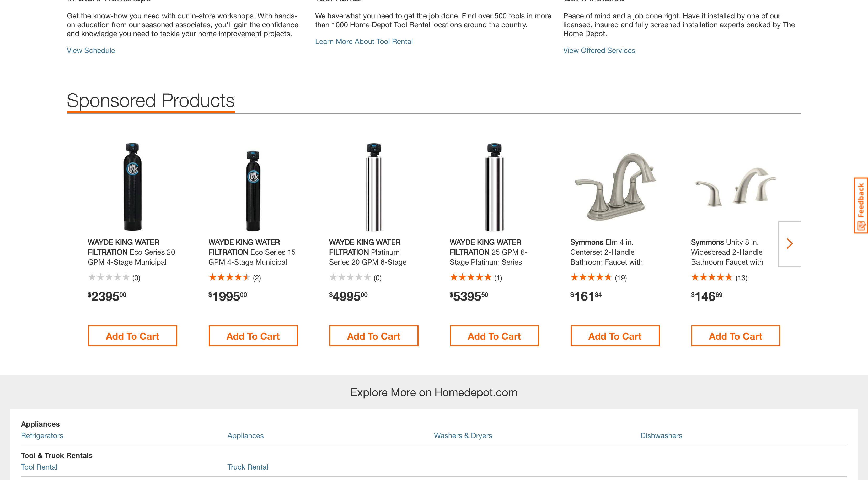Viewport: 868px width, 480px height.
Task: Click star rating of Eco Series 15 GPM
Action: click(x=229, y=277)
